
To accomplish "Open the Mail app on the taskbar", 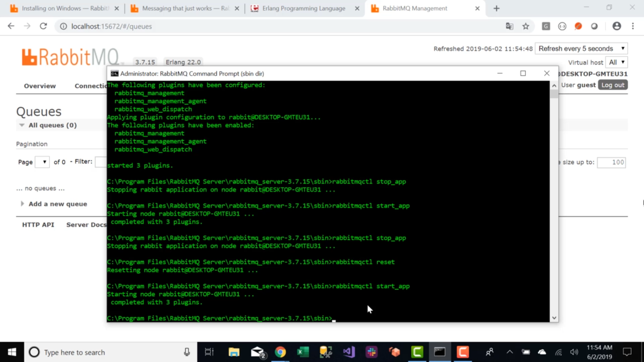I will 258,352.
